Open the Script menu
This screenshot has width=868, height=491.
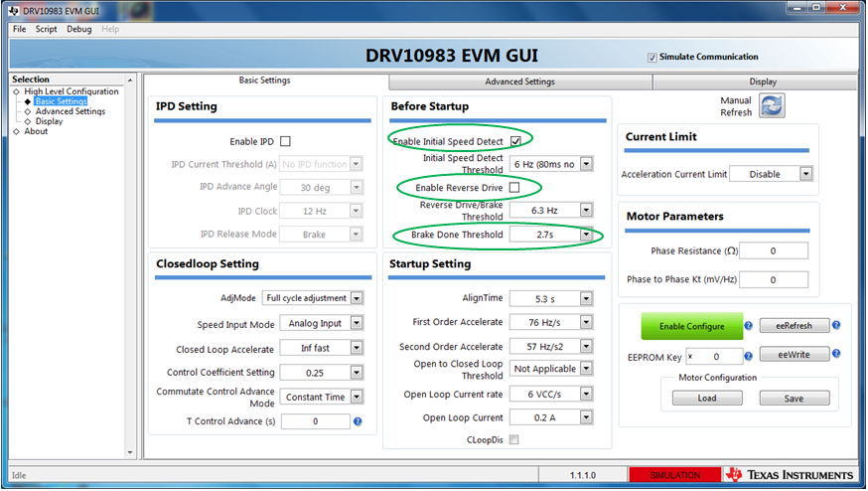point(47,29)
